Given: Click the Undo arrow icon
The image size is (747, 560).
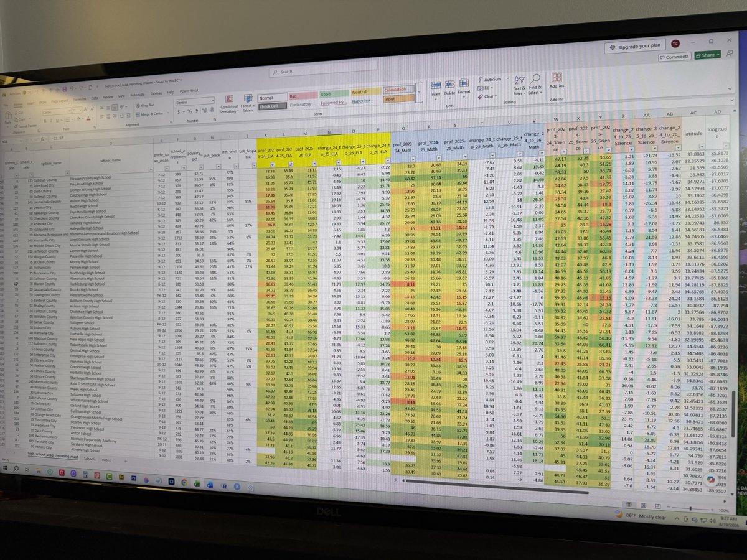Looking at the screenshot, I should pos(72,89).
